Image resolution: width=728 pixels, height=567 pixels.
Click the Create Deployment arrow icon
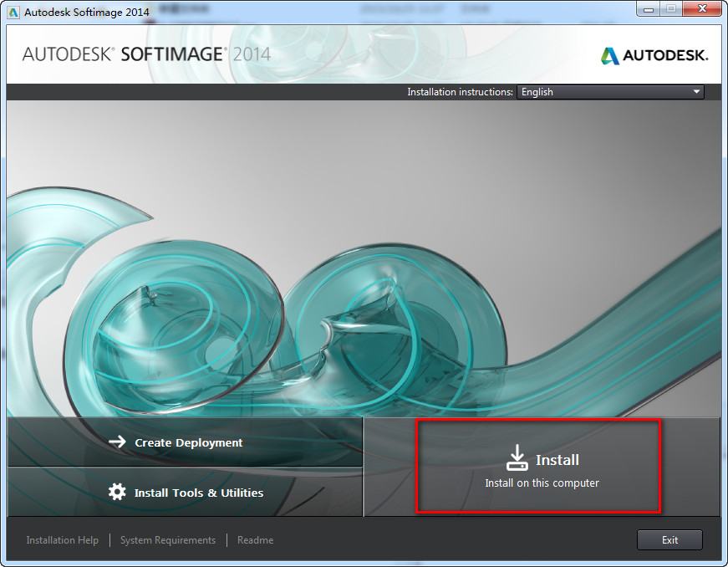118,442
